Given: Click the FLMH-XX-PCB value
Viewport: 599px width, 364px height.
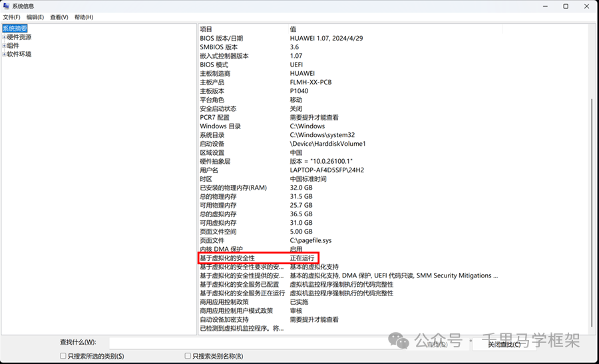Looking at the screenshot, I should point(311,82).
